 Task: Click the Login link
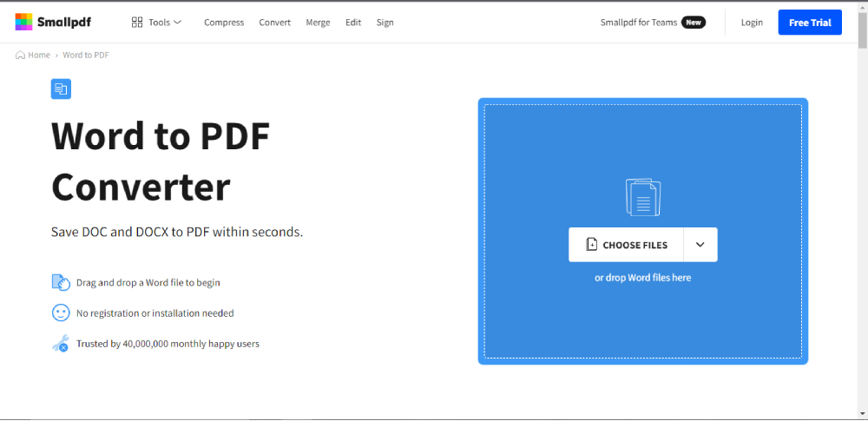click(752, 23)
